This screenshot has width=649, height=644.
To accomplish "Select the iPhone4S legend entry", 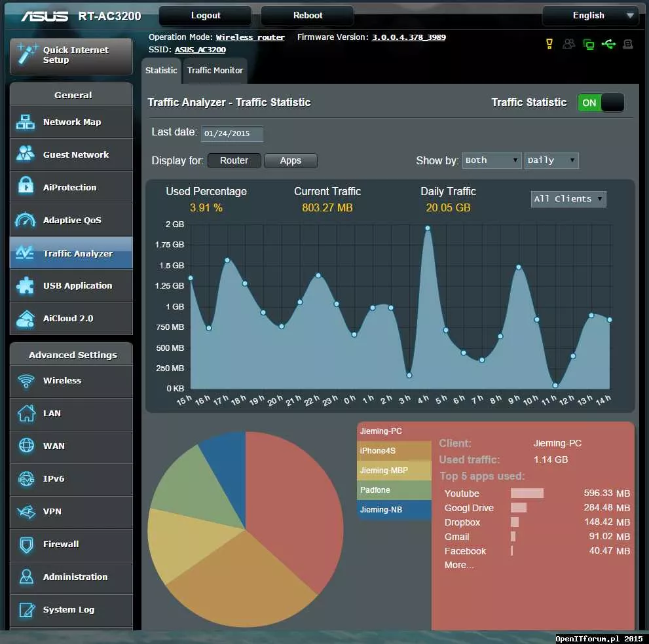I will (x=394, y=451).
